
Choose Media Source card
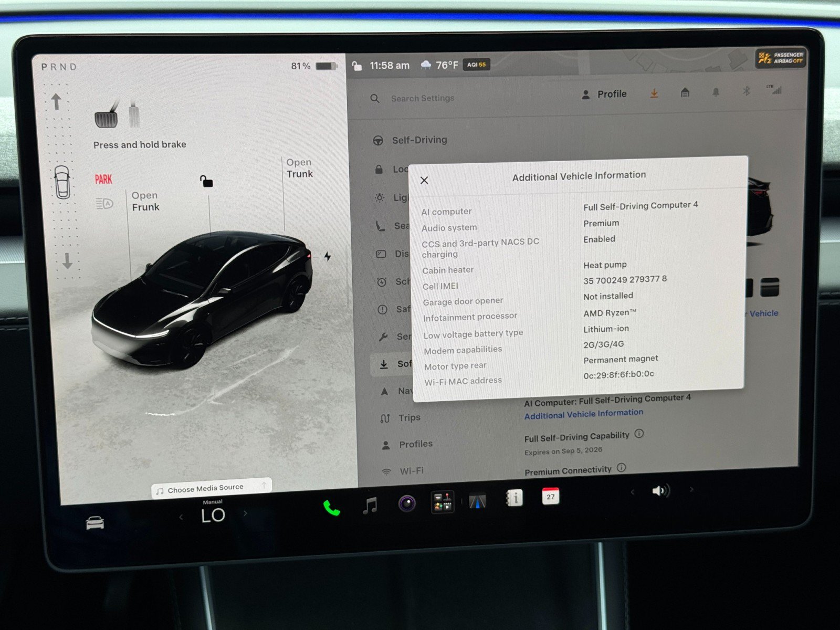pyautogui.click(x=212, y=488)
